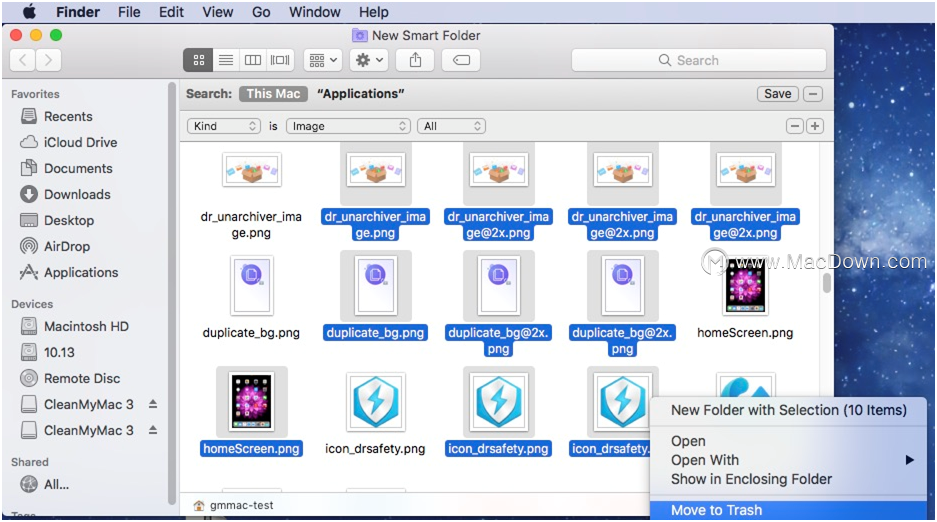Click the file list vertical scrollbar

[x=827, y=283]
